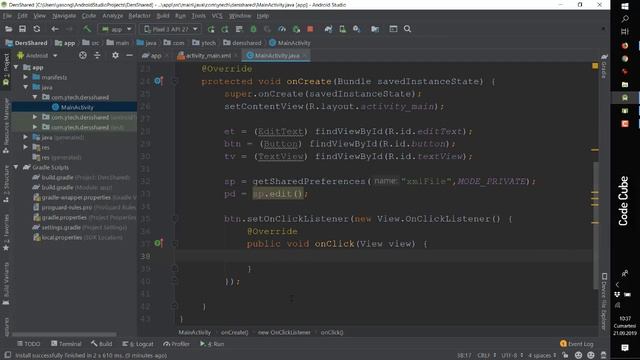
Task: Switch to the app editor tab
Action: pyautogui.click(x=155, y=56)
